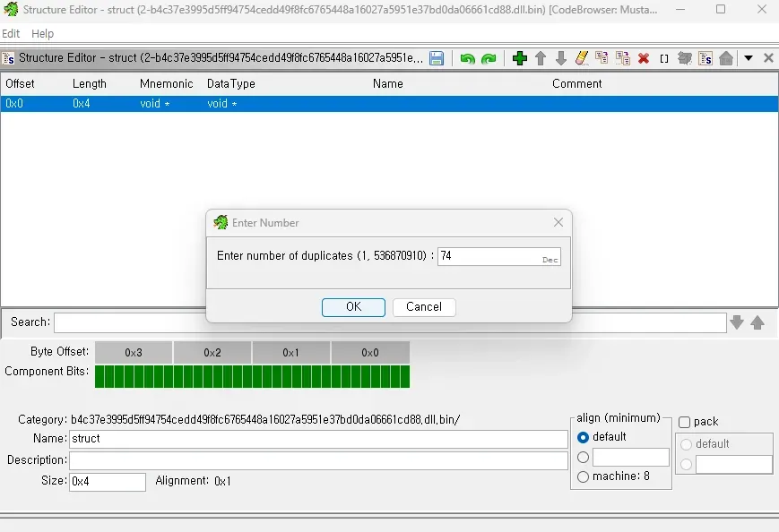Click the structure Name field
Image resolution: width=779 pixels, height=532 pixels.
point(318,439)
